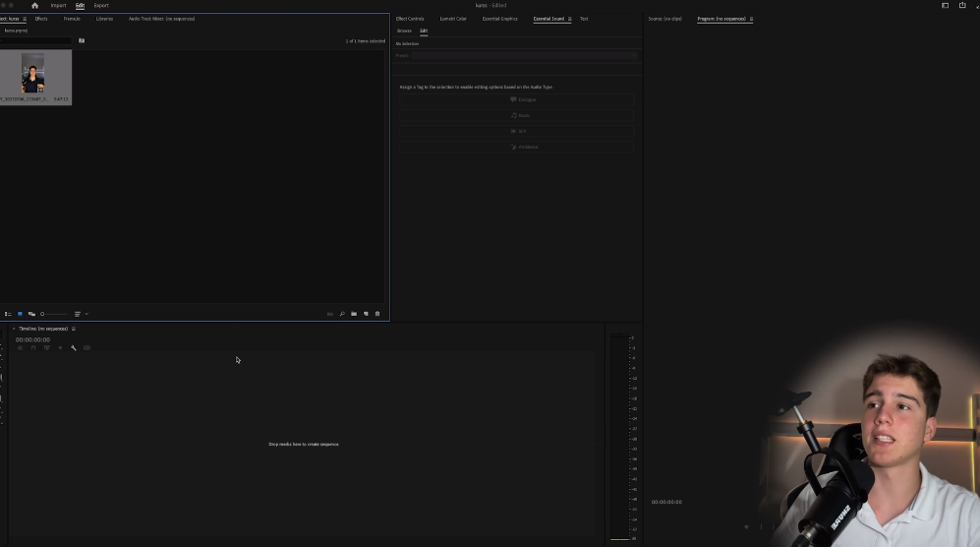Open the Text panel tab
The height and width of the screenshot is (547, 980).
point(584,19)
